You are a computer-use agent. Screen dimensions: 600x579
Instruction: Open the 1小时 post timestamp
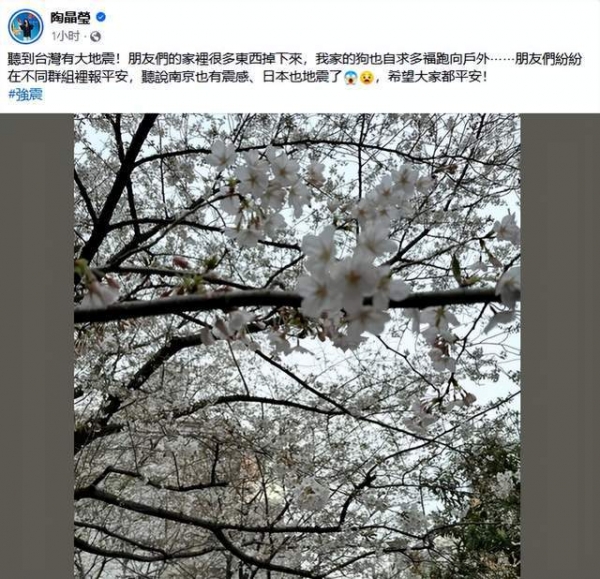tap(66, 36)
